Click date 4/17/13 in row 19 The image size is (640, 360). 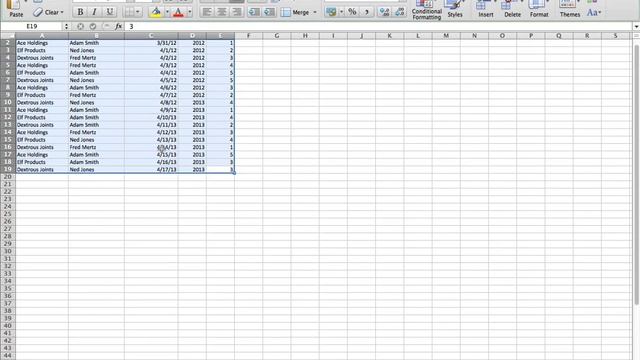click(151, 169)
